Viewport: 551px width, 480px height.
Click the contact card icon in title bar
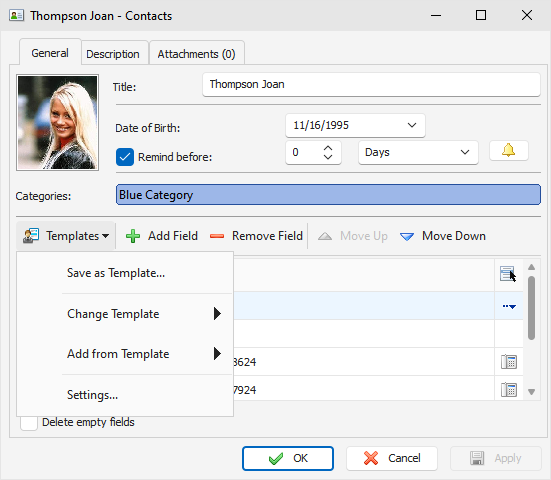click(x=16, y=15)
